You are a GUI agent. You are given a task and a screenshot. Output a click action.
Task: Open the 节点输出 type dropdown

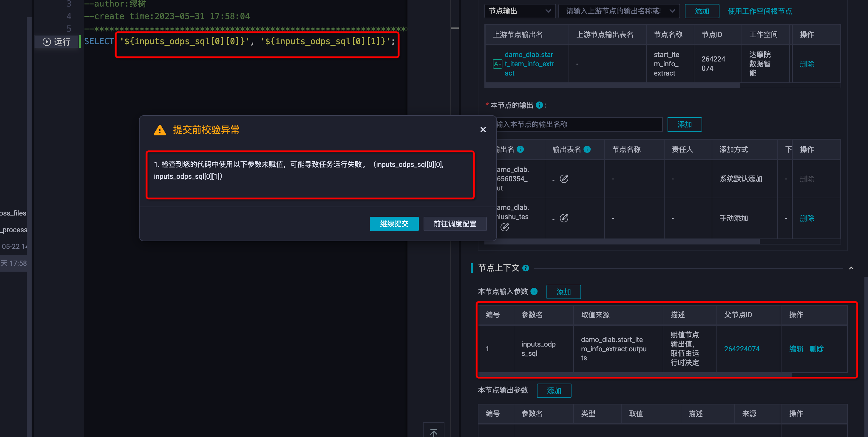point(519,11)
